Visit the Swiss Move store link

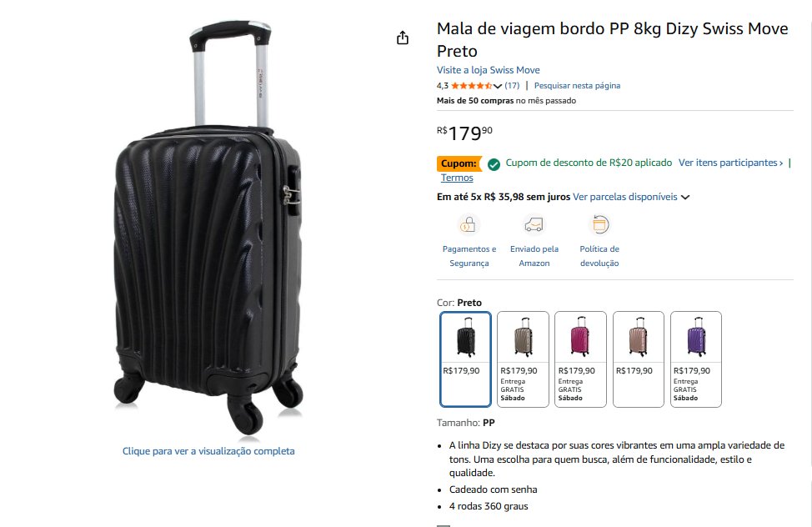(488, 70)
